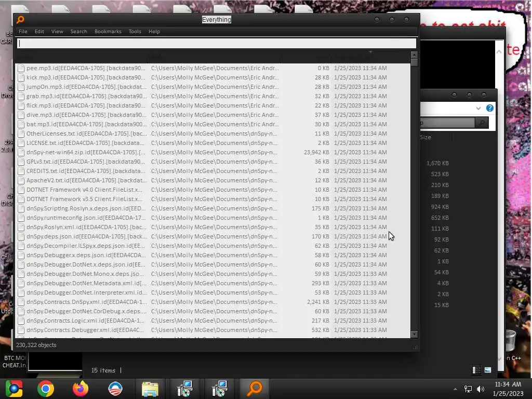Click the file icon for dnSpy.deps.json.id
This screenshot has width=532, height=399.
pyautogui.click(x=21, y=236)
